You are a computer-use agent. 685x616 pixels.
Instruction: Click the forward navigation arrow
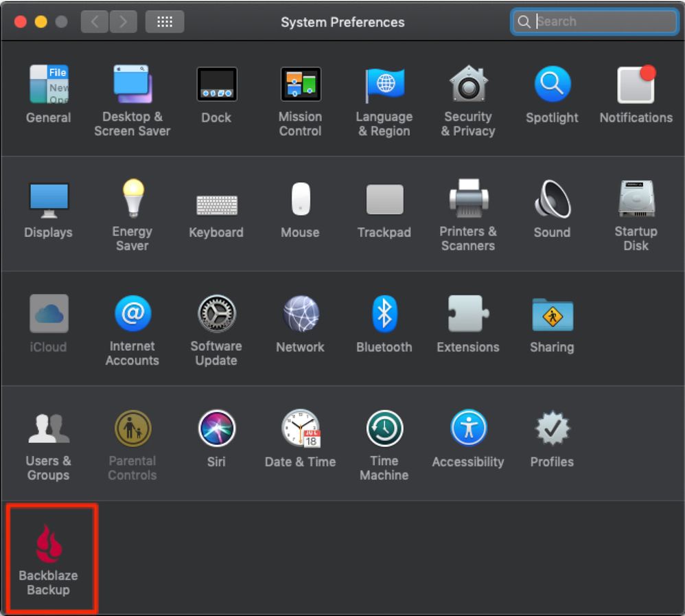coord(124,22)
